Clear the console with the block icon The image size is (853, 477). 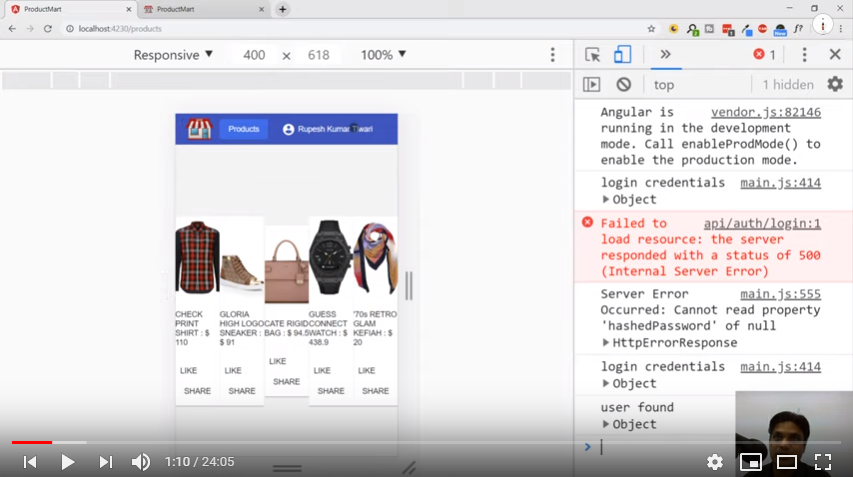click(623, 85)
